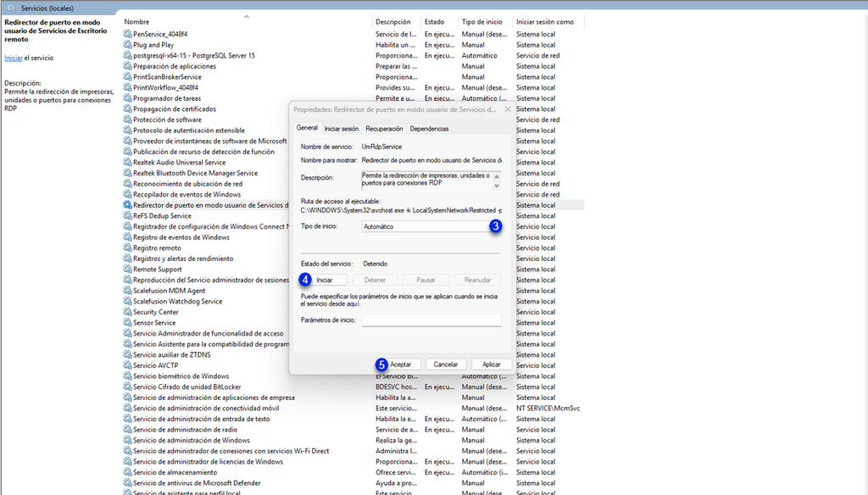
Task: Click gear icon of Redirector de puerto service
Action: click(x=127, y=205)
